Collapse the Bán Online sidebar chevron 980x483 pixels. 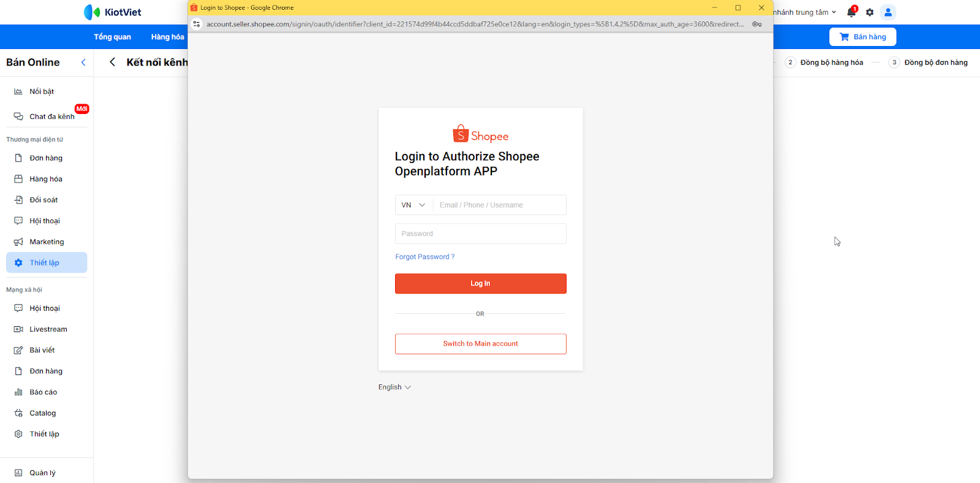[83, 62]
